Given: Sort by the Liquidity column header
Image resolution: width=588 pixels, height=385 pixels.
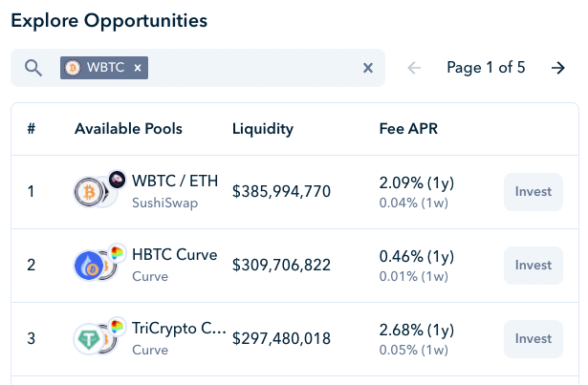Looking at the screenshot, I should (262, 129).
